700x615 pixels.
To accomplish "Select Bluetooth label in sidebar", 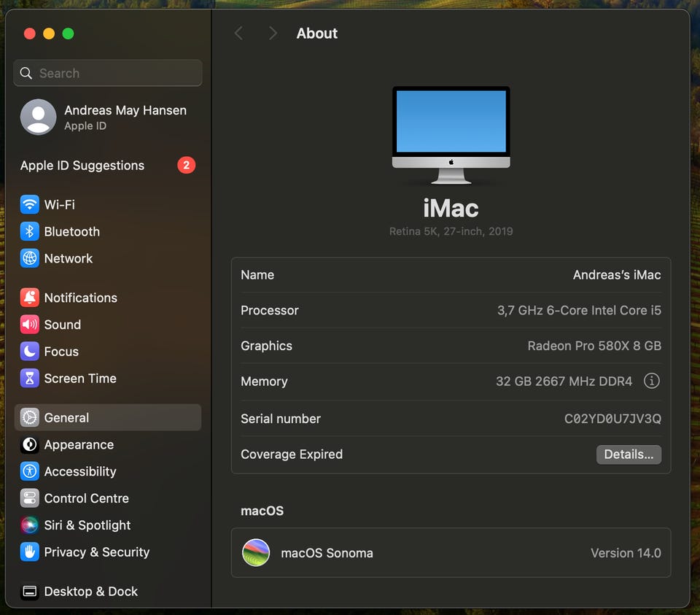I will (x=72, y=231).
